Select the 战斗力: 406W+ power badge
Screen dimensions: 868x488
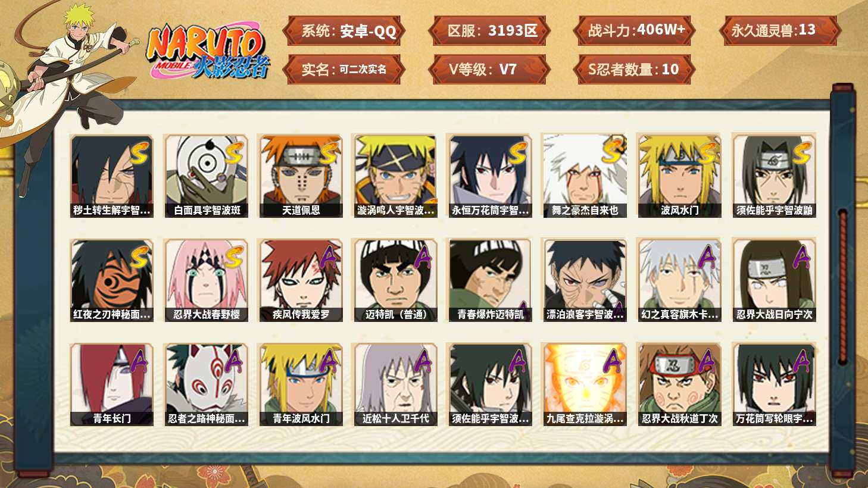point(635,31)
